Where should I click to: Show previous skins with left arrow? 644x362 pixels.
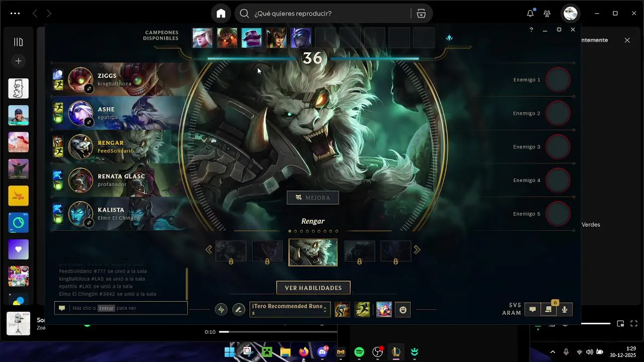(x=209, y=250)
